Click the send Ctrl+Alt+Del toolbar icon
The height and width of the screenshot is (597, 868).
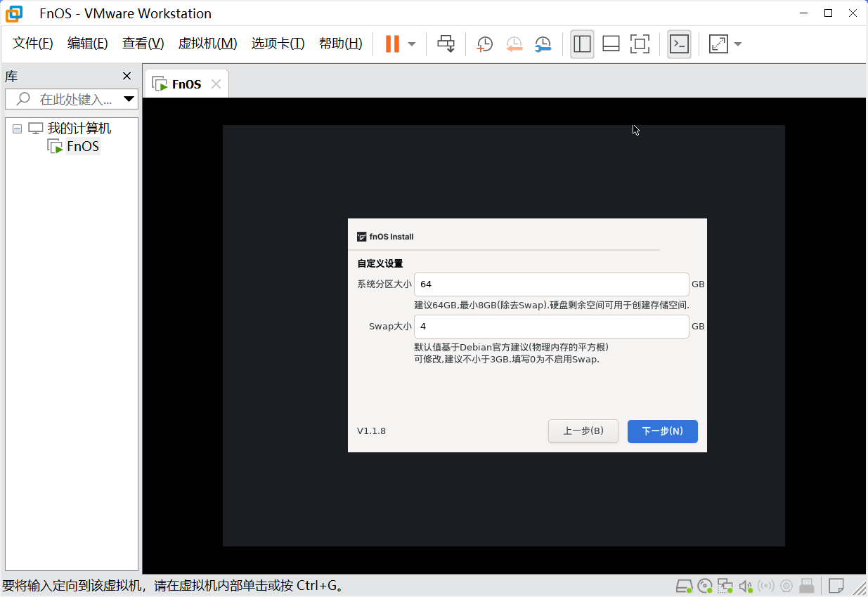pos(446,44)
